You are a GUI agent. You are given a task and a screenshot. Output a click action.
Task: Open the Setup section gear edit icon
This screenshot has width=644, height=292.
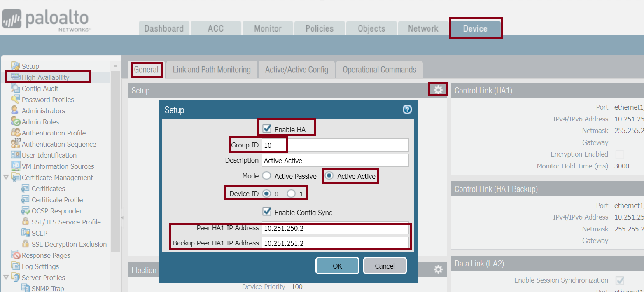pyautogui.click(x=438, y=89)
